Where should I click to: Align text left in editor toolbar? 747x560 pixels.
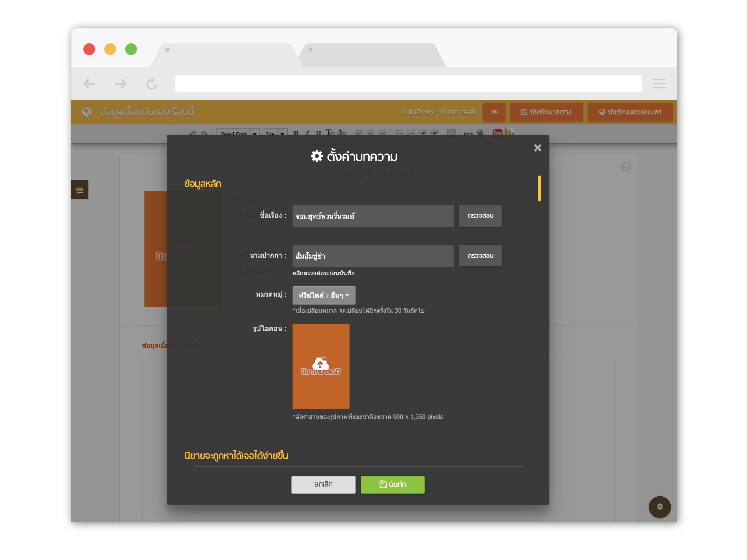pyautogui.click(x=359, y=133)
